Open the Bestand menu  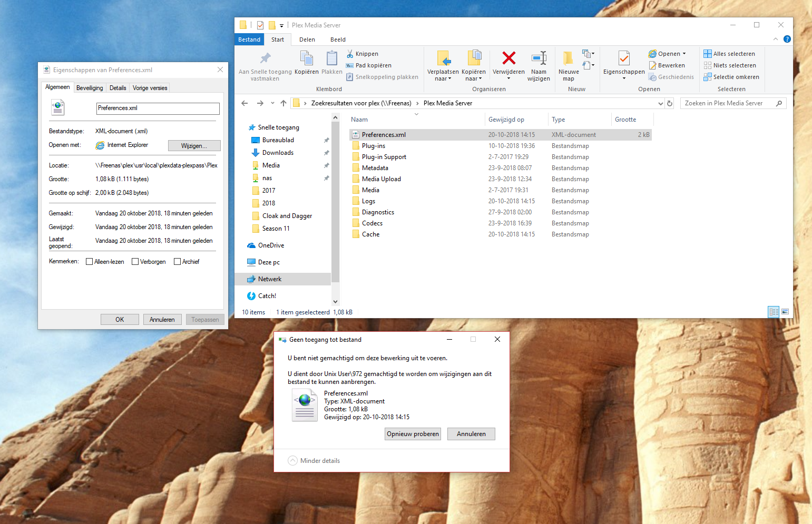click(249, 39)
